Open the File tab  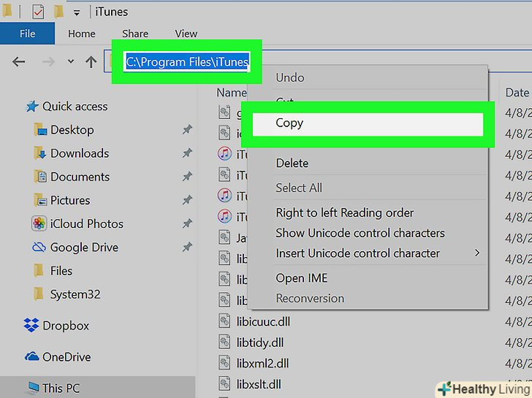click(27, 34)
